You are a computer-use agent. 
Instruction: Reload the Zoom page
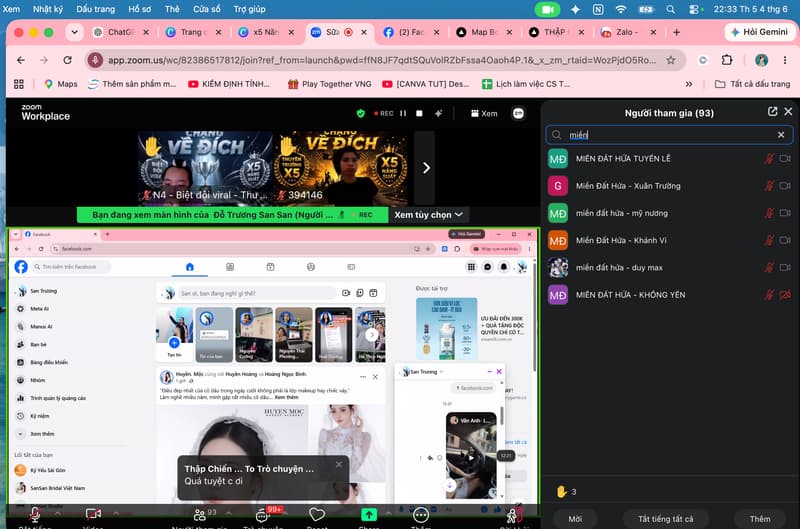pos(67,60)
